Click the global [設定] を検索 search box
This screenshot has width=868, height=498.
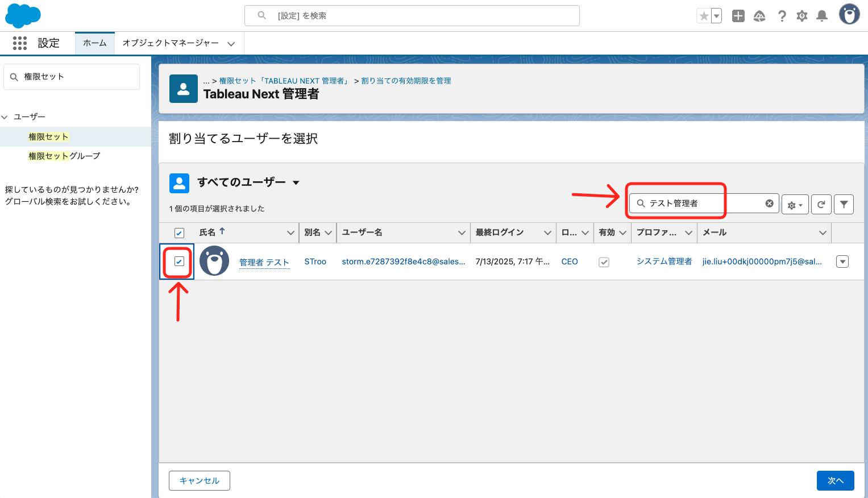click(x=412, y=16)
